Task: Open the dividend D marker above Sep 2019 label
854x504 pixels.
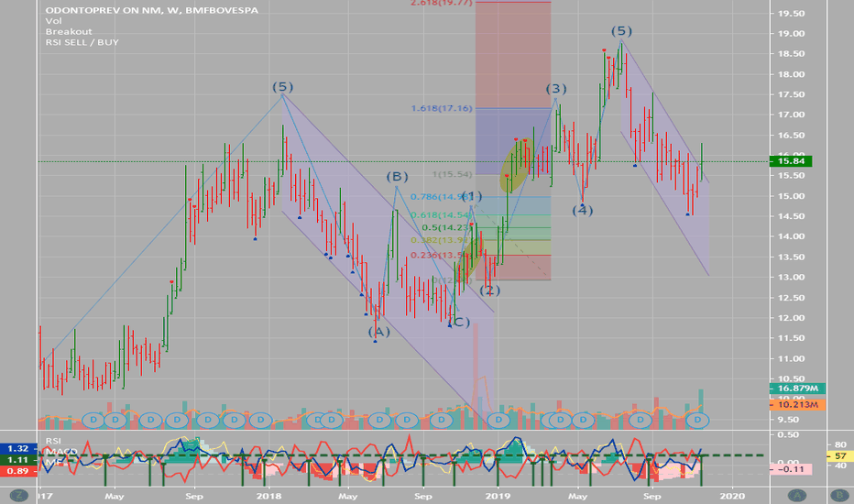Action: 640,420
